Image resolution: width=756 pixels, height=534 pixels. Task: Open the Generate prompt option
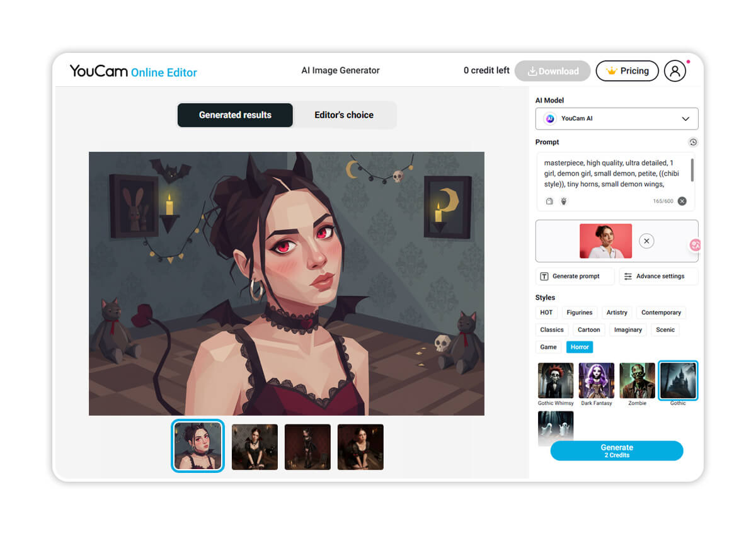click(x=575, y=276)
